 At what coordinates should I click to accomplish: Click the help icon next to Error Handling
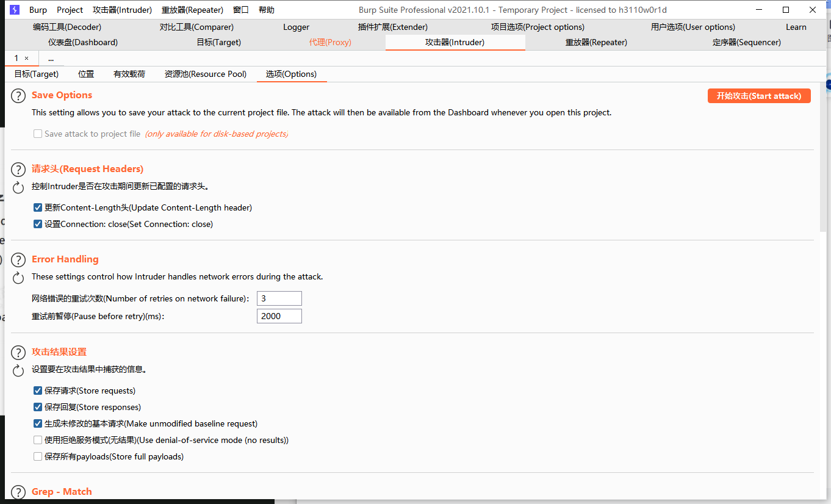[x=18, y=259]
